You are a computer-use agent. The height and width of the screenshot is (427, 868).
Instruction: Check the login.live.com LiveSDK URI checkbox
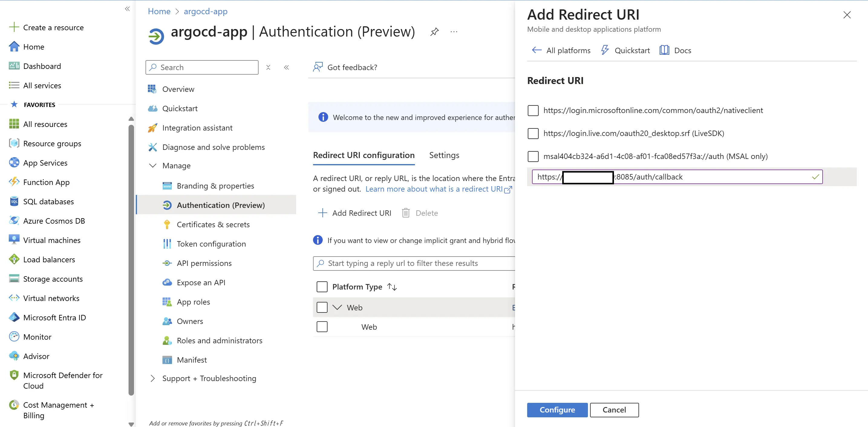[533, 133]
